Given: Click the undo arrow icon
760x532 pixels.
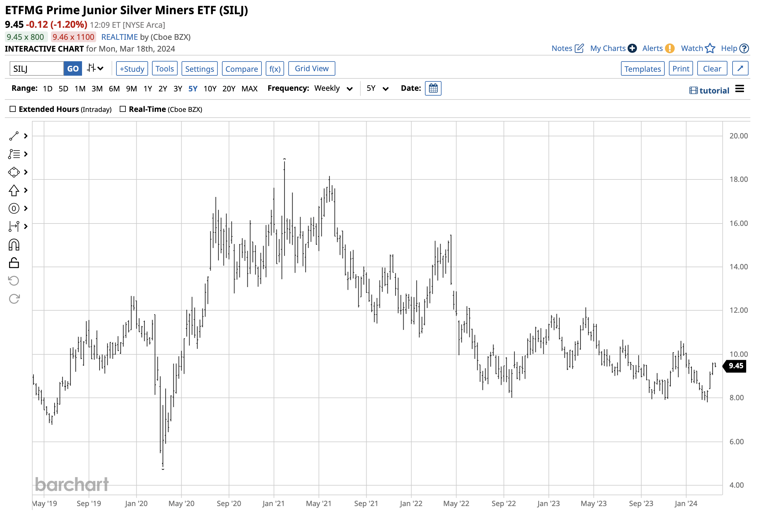Looking at the screenshot, I should [x=14, y=281].
